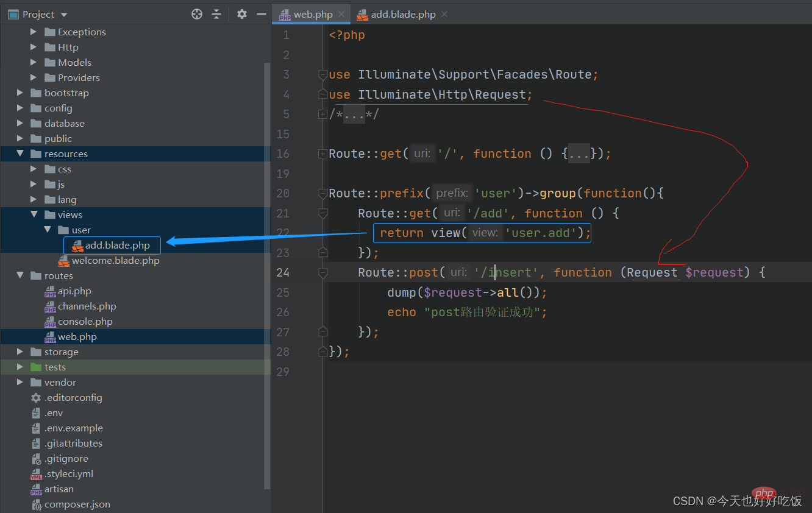Expand the css folder
The height and width of the screenshot is (513, 812).
click(34, 169)
